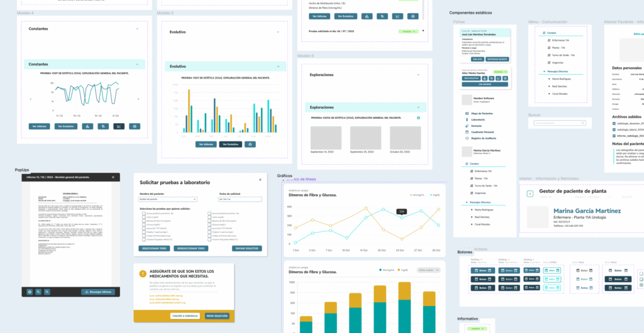Close the Informe 15/05/2024 report popup

click(113, 177)
